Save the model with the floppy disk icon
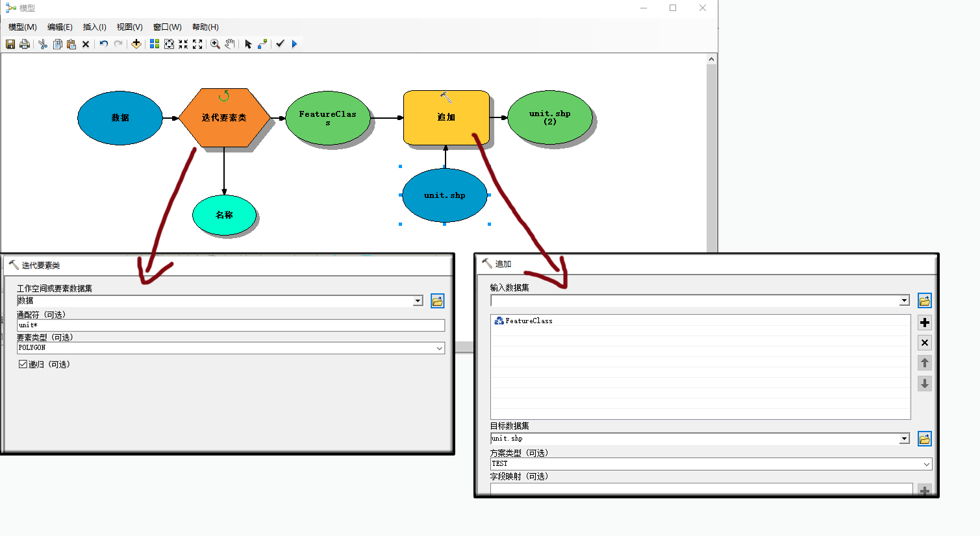This screenshot has width=980, height=536. tap(10, 44)
